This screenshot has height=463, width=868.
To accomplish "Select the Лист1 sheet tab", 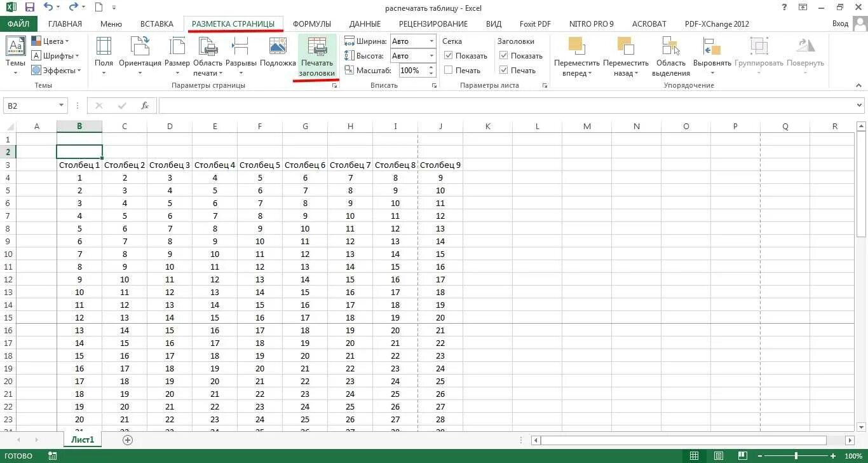I will click(83, 439).
